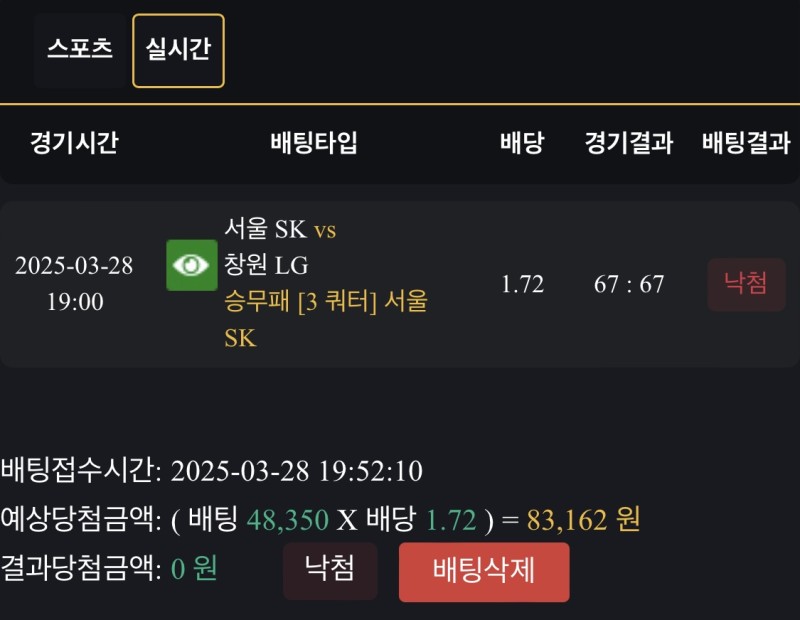Click the 2025-03-28 19:00 match time

click(x=74, y=283)
